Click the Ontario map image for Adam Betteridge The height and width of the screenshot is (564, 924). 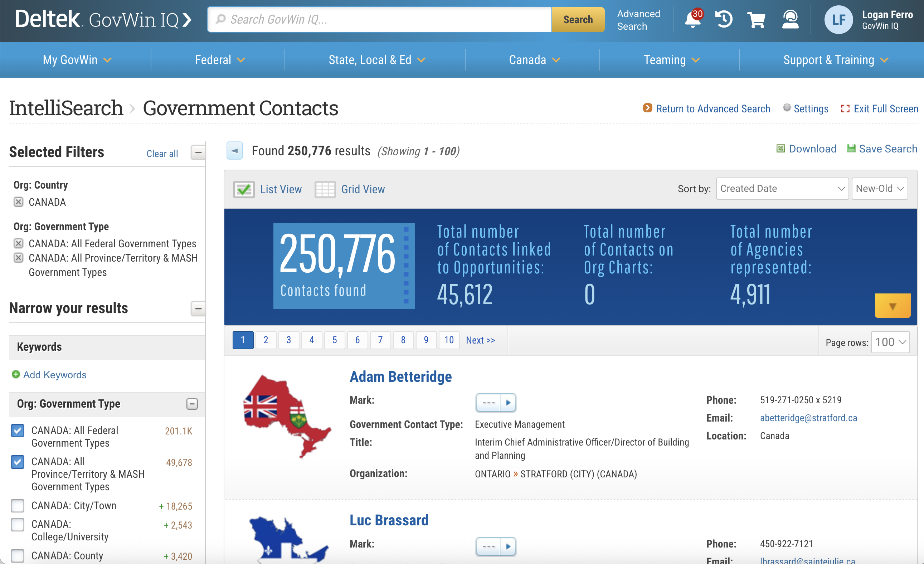[x=287, y=416]
